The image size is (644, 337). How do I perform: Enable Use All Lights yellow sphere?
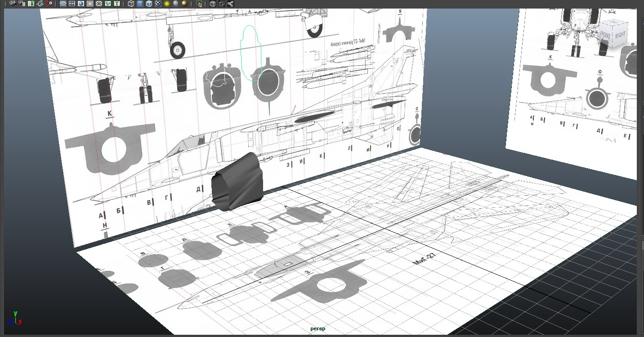(x=167, y=4)
